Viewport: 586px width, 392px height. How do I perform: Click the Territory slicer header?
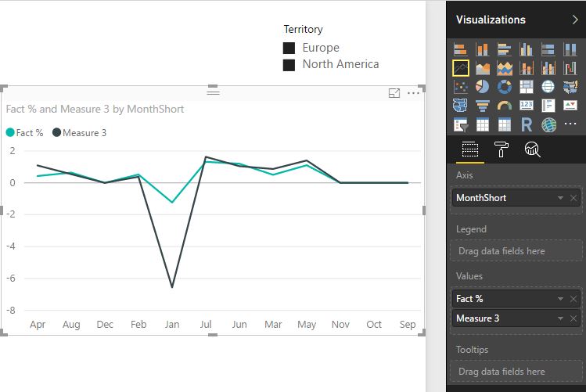(303, 29)
